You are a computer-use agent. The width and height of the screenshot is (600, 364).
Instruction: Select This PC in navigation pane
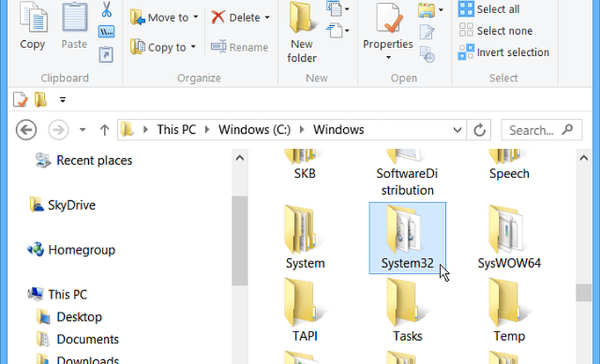pos(58,294)
